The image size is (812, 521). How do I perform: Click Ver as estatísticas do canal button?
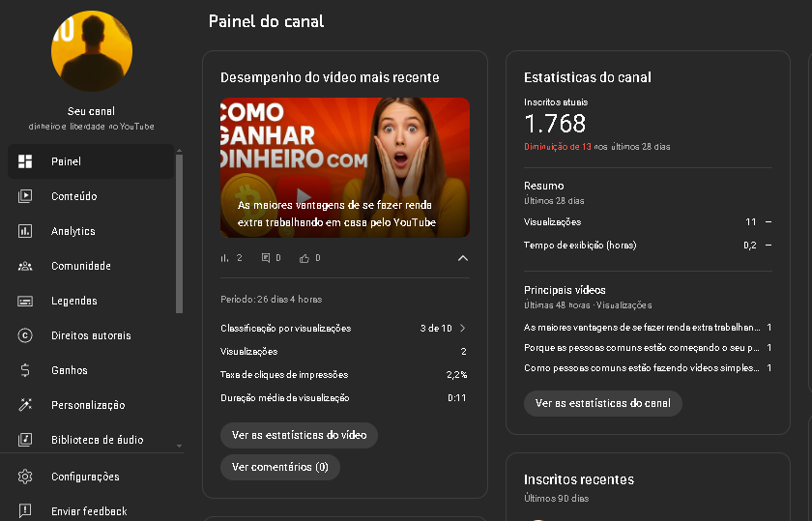pyautogui.click(x=603, y=403)
